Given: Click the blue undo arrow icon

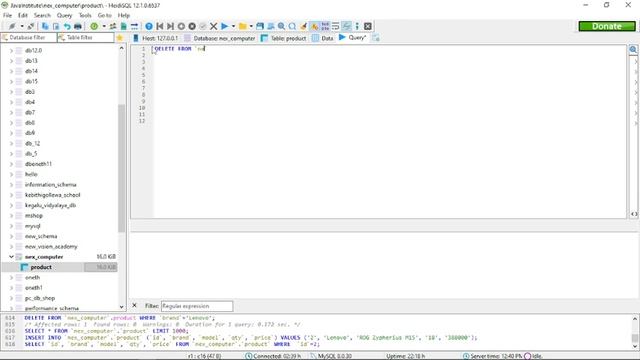Looking at the screenshot, I should click(x=67, y=26).
